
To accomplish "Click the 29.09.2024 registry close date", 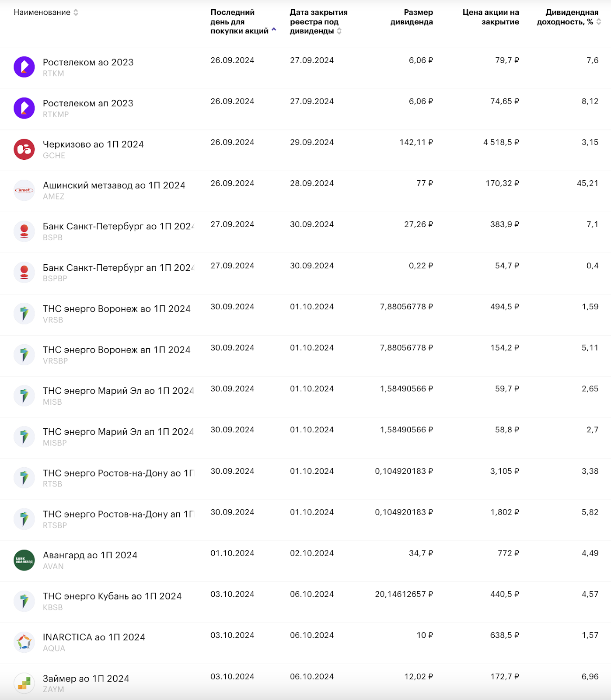I will click(312, 142).
